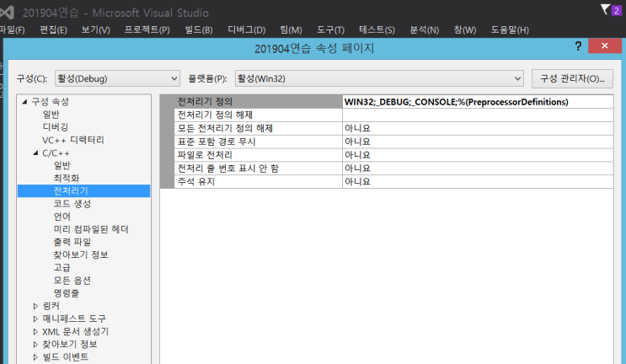Screen dimensions: 626x364
Task: Select the 디버깅 tree item
Action: tap(55, 127)
